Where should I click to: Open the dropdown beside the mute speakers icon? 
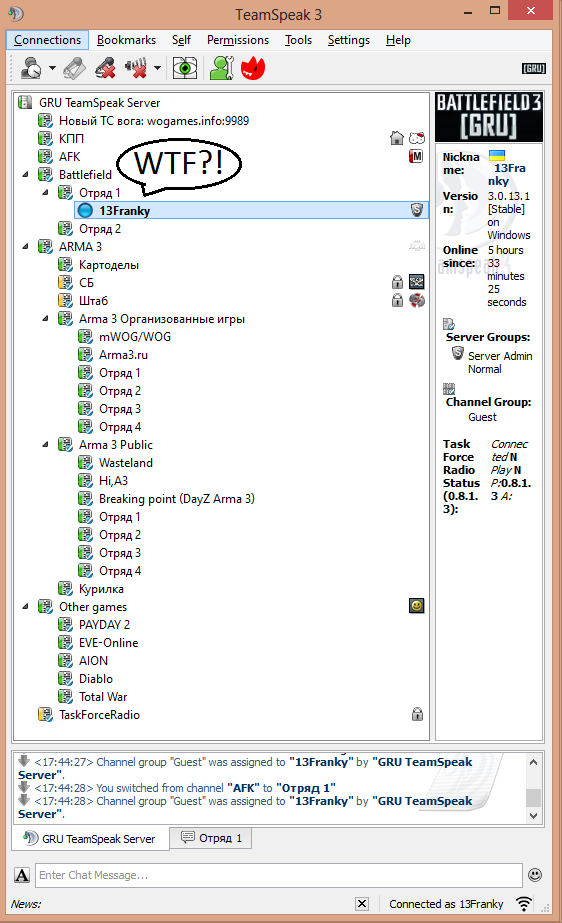coord(157,68)
